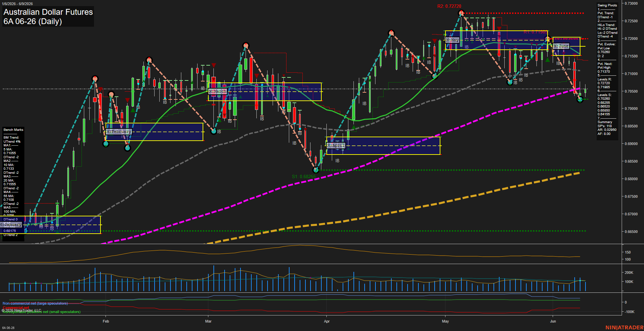Select the 'R2: 0.72720' resistance label
644x331 pixels.
click(x=449, y=6)
